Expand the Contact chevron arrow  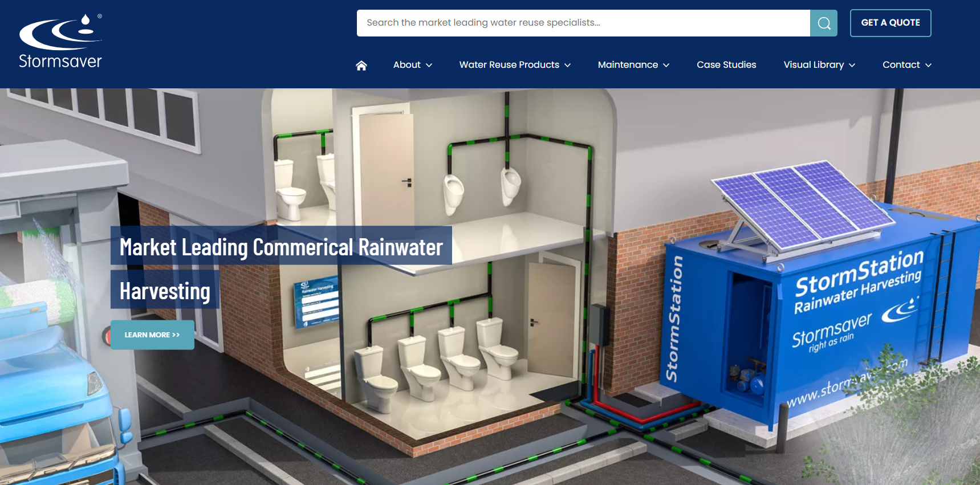928,66
